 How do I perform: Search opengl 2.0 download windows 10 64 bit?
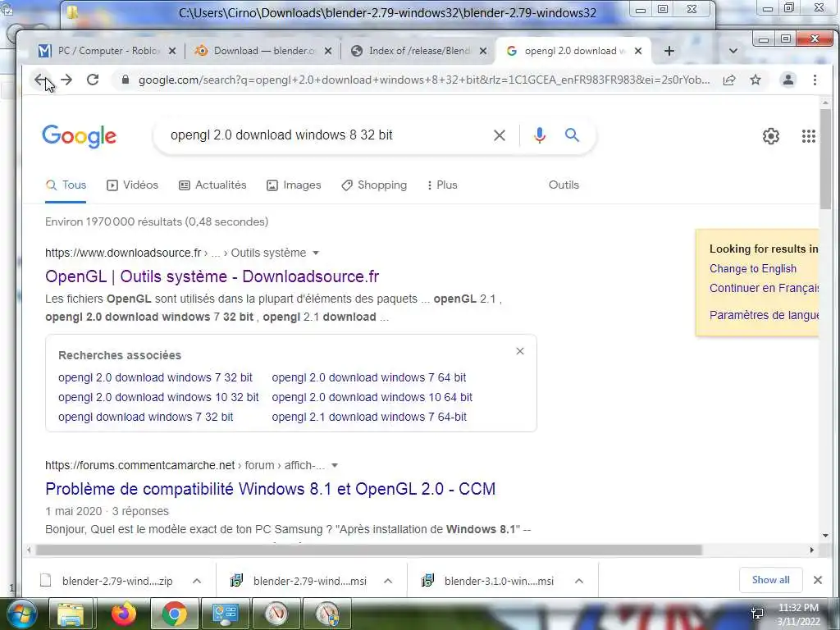[372, 397]
